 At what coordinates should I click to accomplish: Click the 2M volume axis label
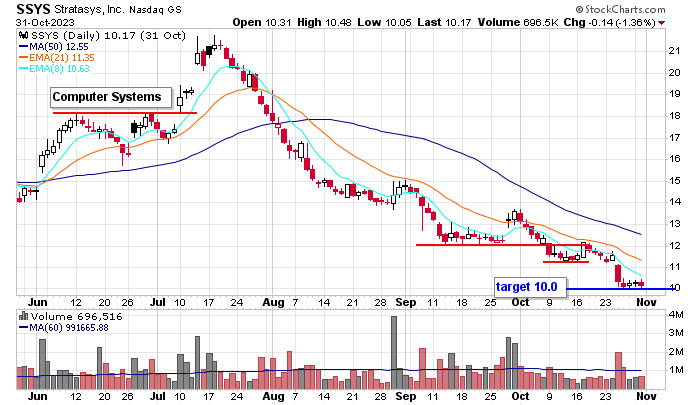(675, 352)
